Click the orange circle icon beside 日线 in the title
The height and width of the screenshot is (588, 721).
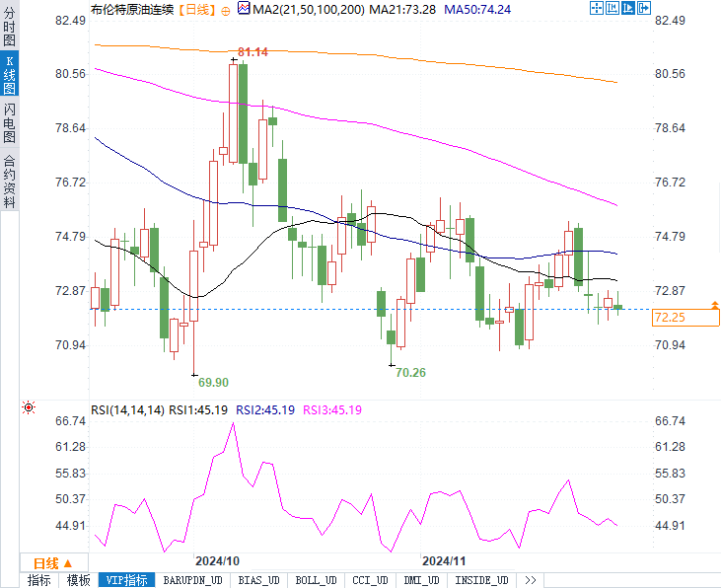tap(226, 10)
